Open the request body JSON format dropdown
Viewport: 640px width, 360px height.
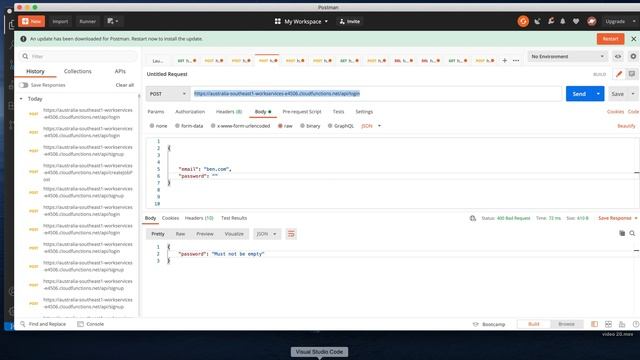371,126
